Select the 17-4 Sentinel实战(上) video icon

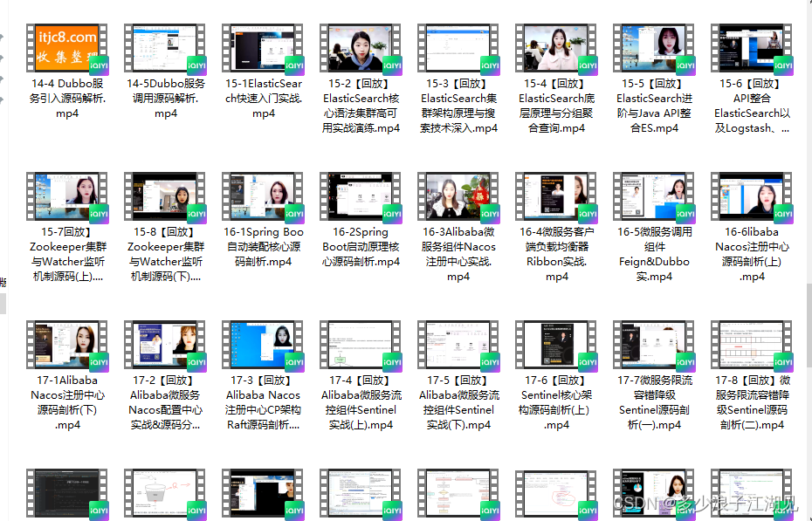pos(361,345)
